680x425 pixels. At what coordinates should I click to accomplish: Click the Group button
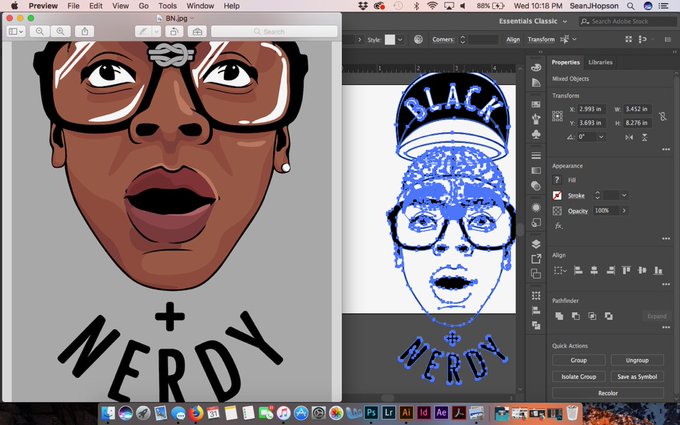pyautogui.click(x=579, y=360)
